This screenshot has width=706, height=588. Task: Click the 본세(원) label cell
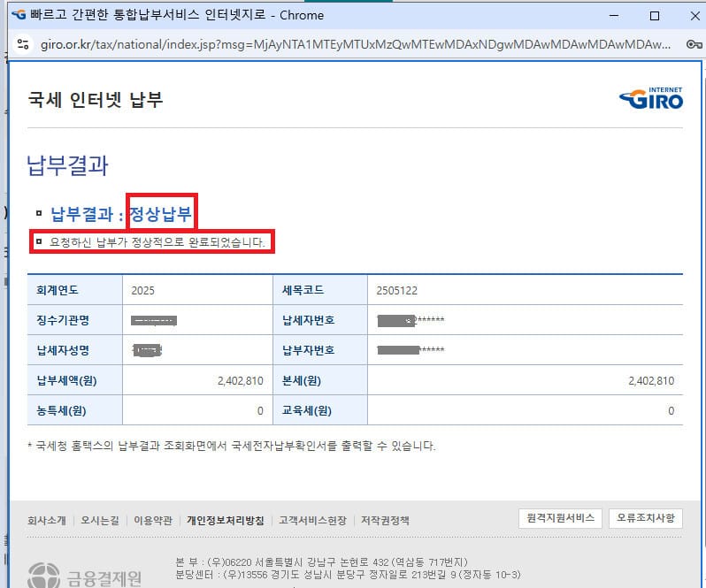[x=320, y=380]
